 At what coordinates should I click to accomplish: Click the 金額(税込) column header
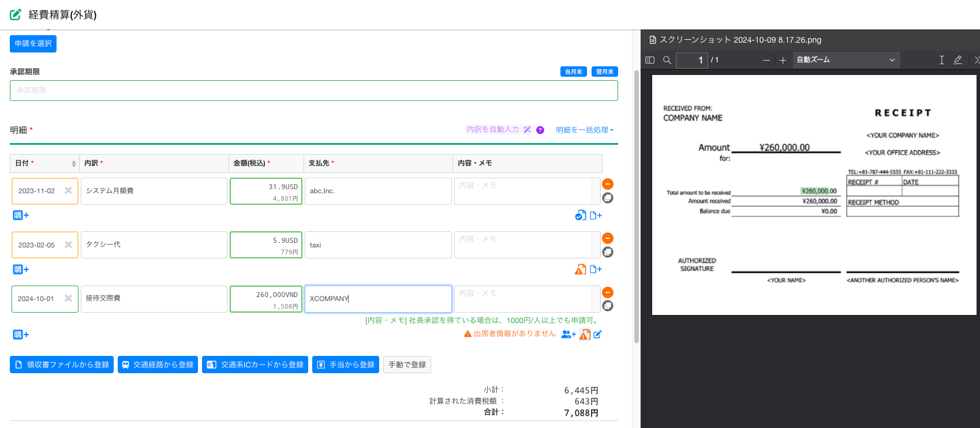point(266,163)
